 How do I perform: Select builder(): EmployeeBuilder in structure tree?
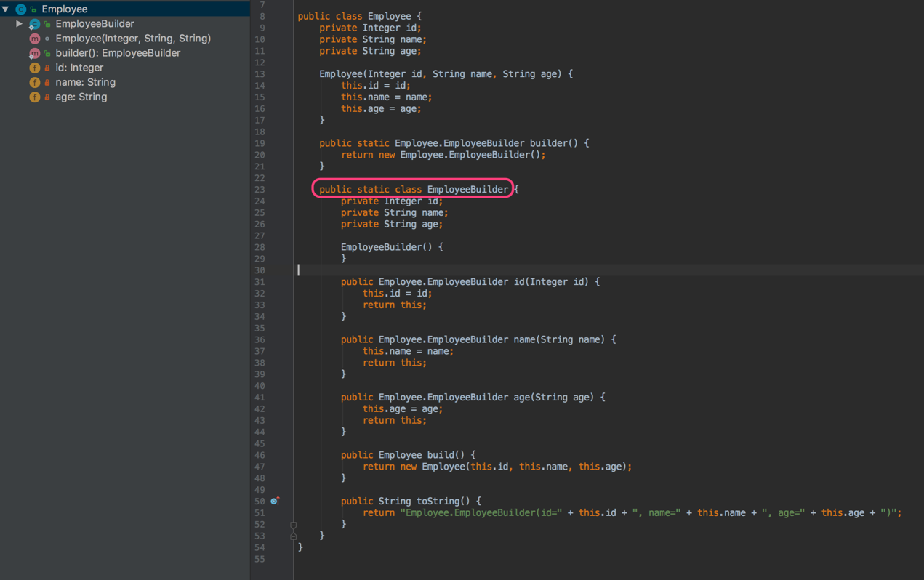[118, 53]
